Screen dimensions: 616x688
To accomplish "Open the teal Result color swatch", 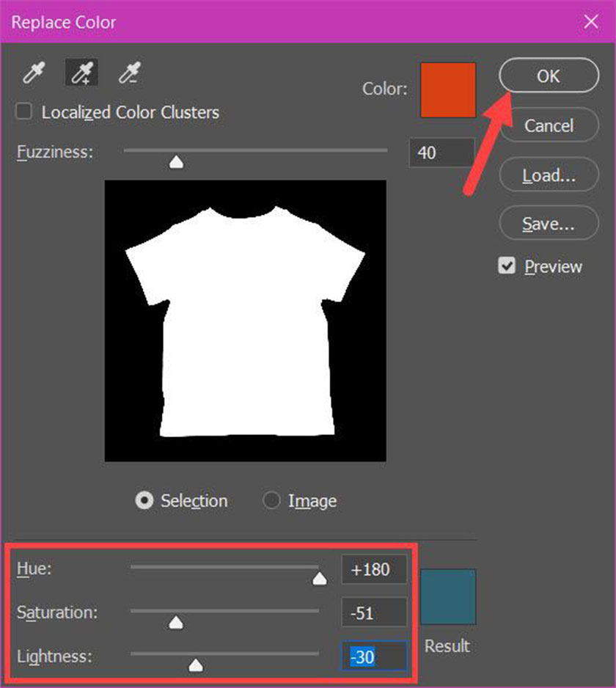I will tap(448, 597).
